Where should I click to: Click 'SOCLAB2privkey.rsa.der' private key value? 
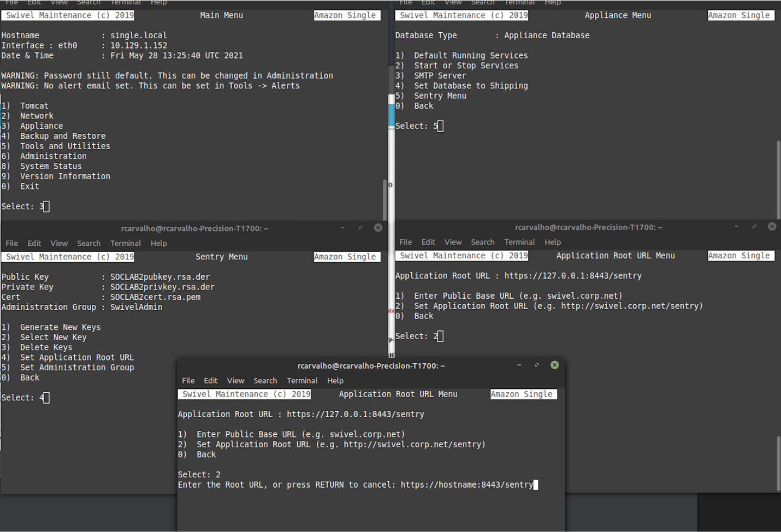(x=162, y=287)
